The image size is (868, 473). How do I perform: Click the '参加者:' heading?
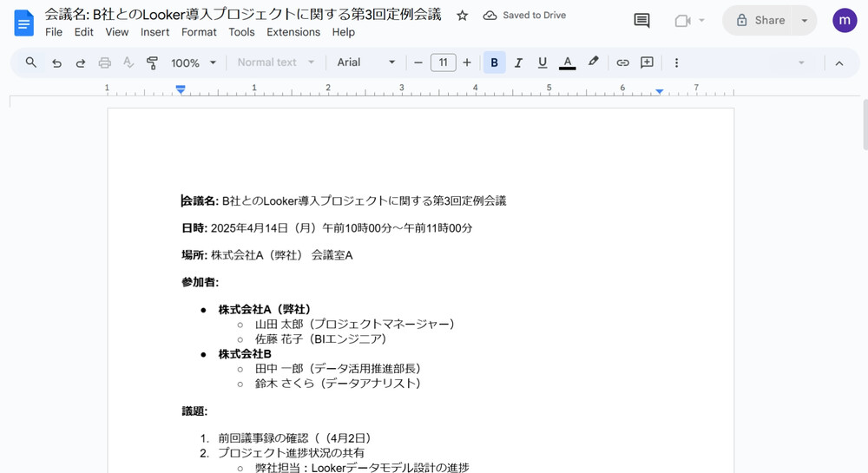tap(200, 282)
